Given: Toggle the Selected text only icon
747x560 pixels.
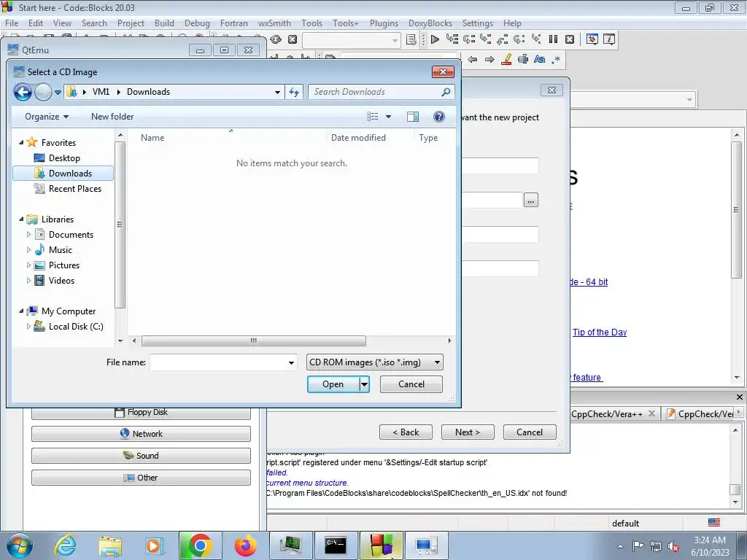Looking at the screenshot, I should pyautogui.click(x=523, y=60).
